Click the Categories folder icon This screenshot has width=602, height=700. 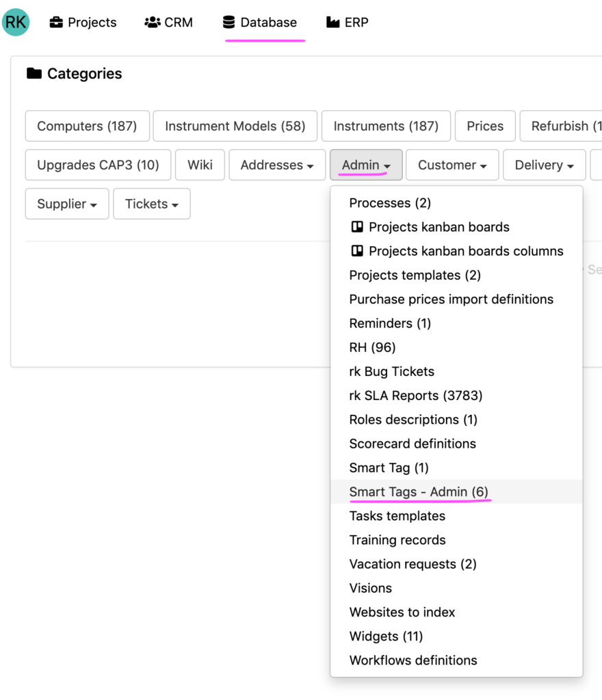pos(34,74)
